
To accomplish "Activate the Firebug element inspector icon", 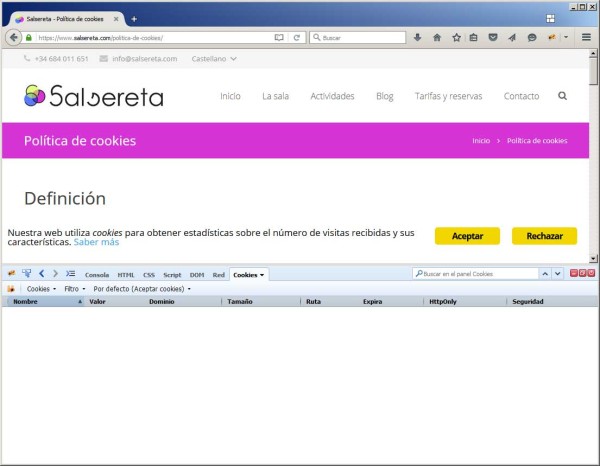I will [x=26, y=273].
